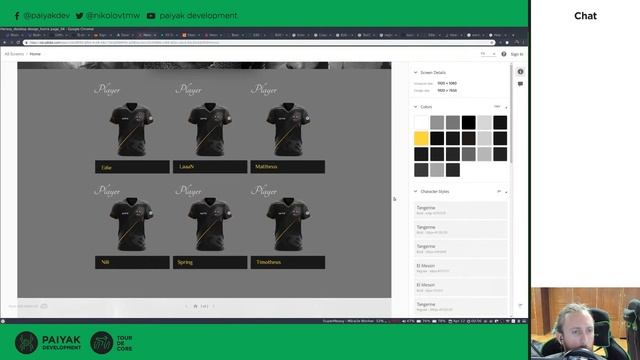Click filter icon at panel bottom right
640x360 pixels.
coord(520,305)
